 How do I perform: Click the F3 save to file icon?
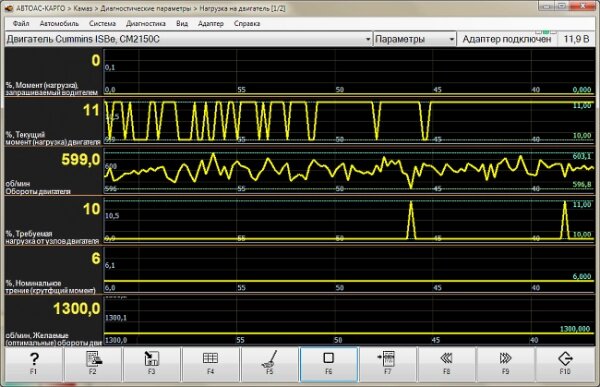click(x=152, y=364)
